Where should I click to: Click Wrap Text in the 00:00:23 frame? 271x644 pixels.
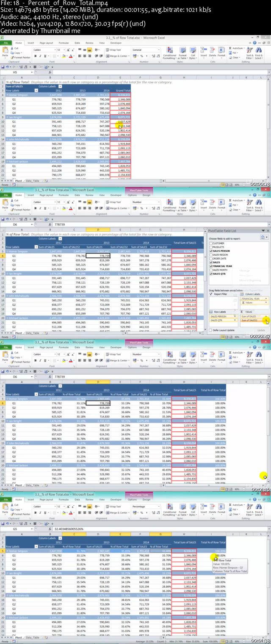point(113,50)
